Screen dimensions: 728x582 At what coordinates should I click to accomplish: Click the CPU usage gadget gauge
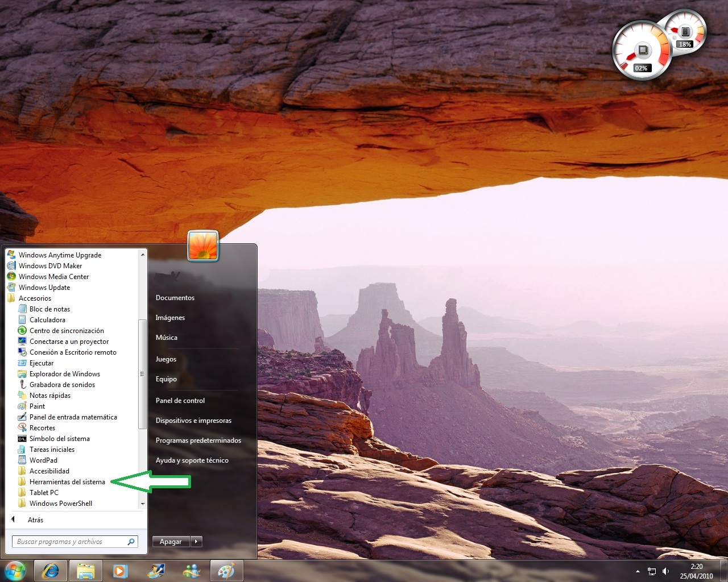pos(642,50)
